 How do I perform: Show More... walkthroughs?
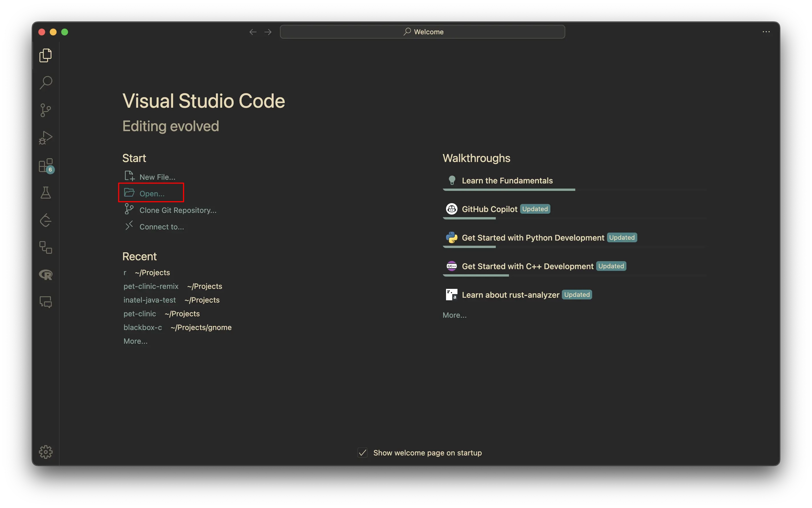pos(454,315)
